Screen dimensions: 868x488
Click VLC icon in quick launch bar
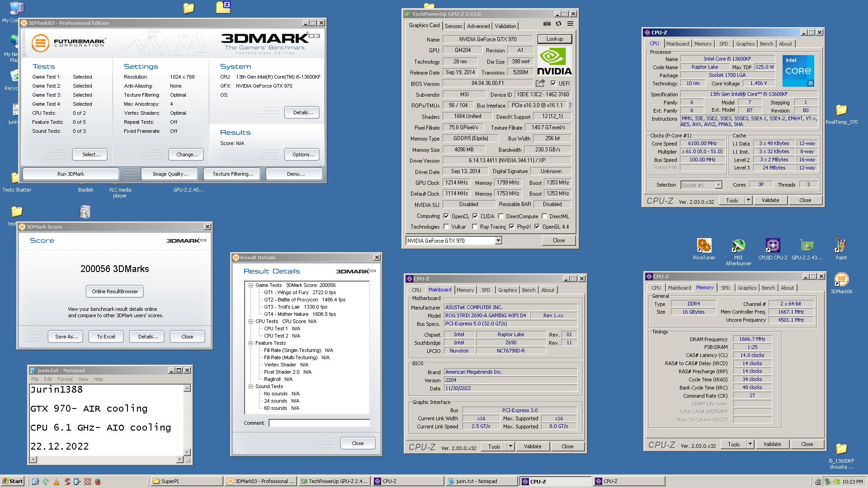(57, 482)
